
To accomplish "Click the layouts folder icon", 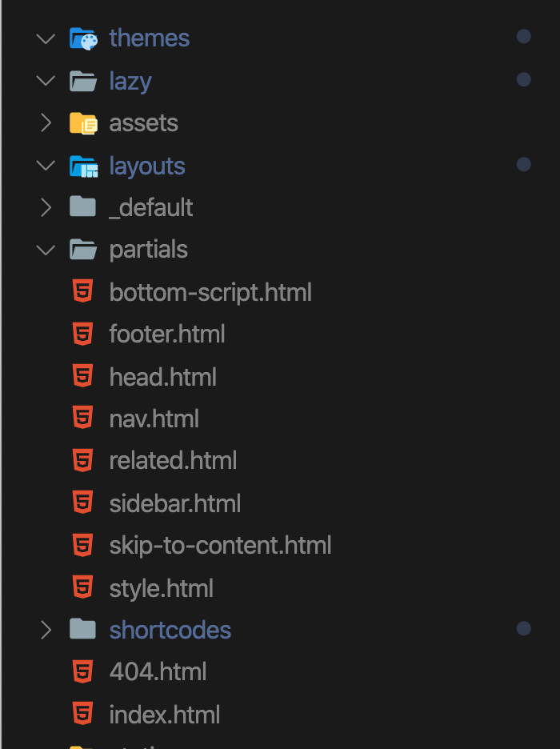I will coord(83,166).
